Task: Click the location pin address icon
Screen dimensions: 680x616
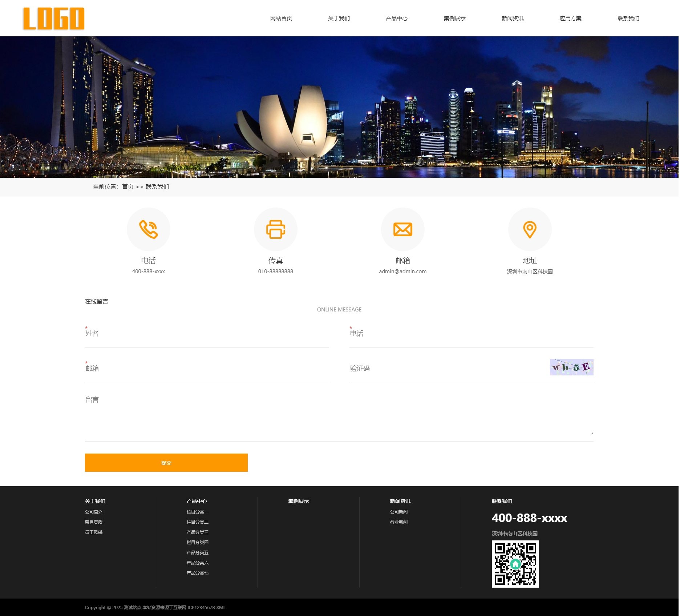Action: pos(530,229)
